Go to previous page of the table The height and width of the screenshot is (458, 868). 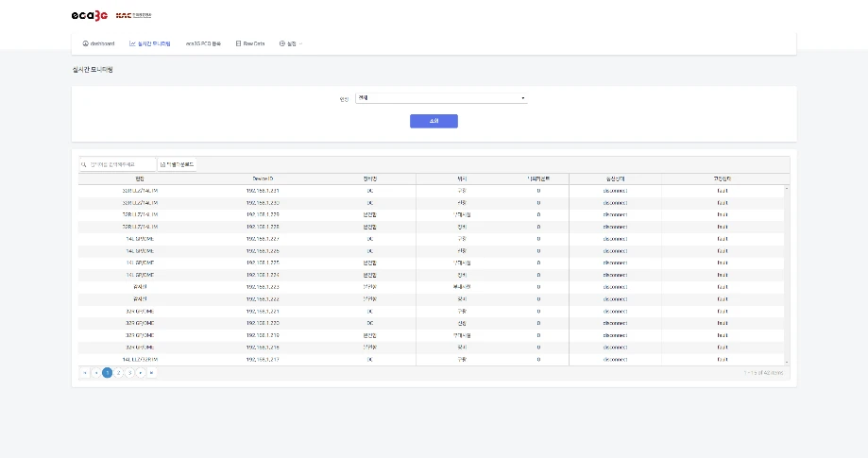tap(96, 373)
